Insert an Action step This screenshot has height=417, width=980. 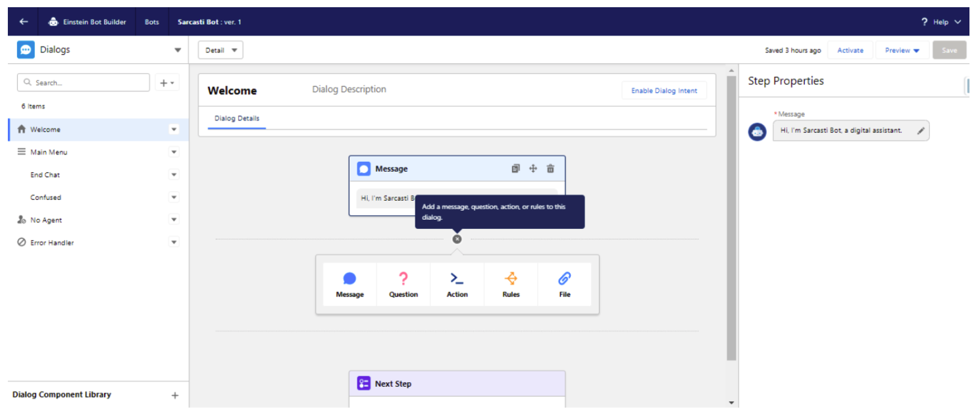pyautogui.click(x=457, y=285)
